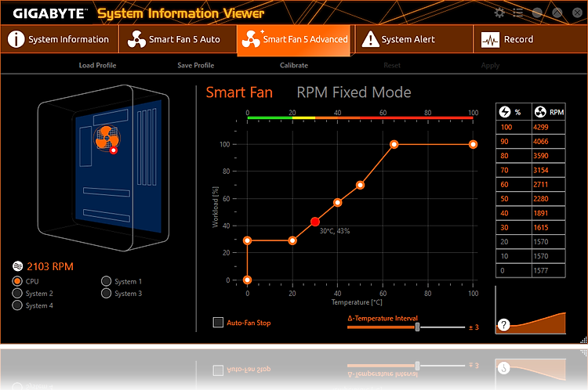Click the Record waveform icon
The height and width of the screenshot is (390, 588).
[490, 39]
